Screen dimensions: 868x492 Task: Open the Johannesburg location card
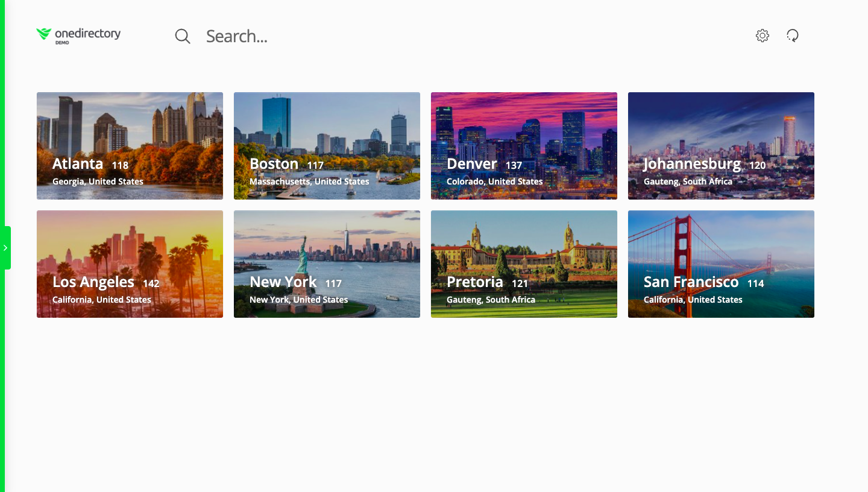721,146
